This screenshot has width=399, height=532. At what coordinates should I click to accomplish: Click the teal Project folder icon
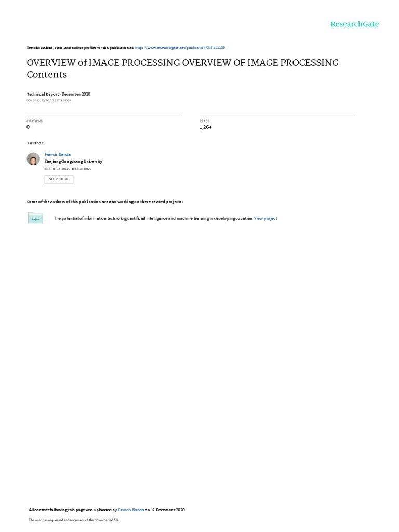(x=35, y=218)
